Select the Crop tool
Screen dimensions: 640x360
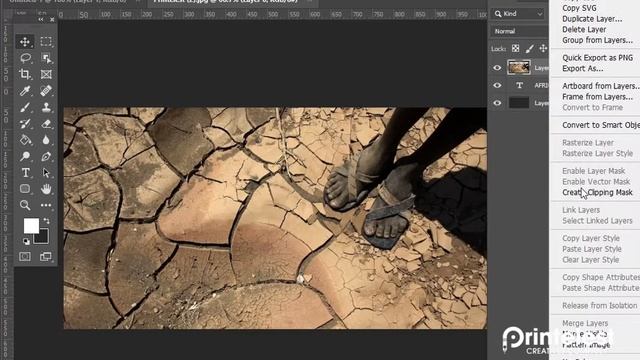[25, 74]
